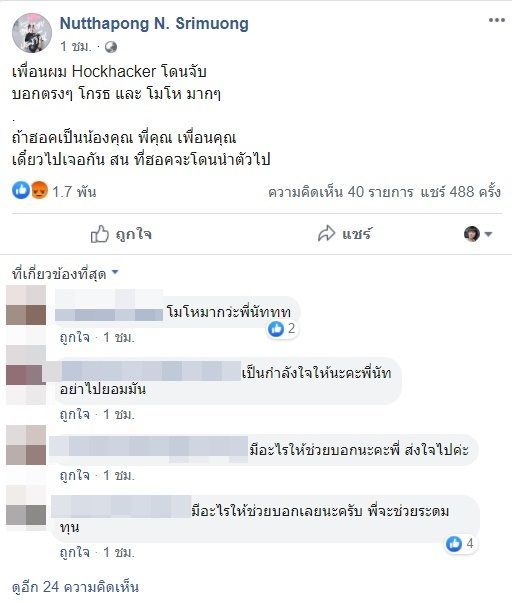Click the post timestamp 1 ชม.
Image resolution: width=512 pixels, height=603 pixels.
pyautogui.click(x=76, y=47)
